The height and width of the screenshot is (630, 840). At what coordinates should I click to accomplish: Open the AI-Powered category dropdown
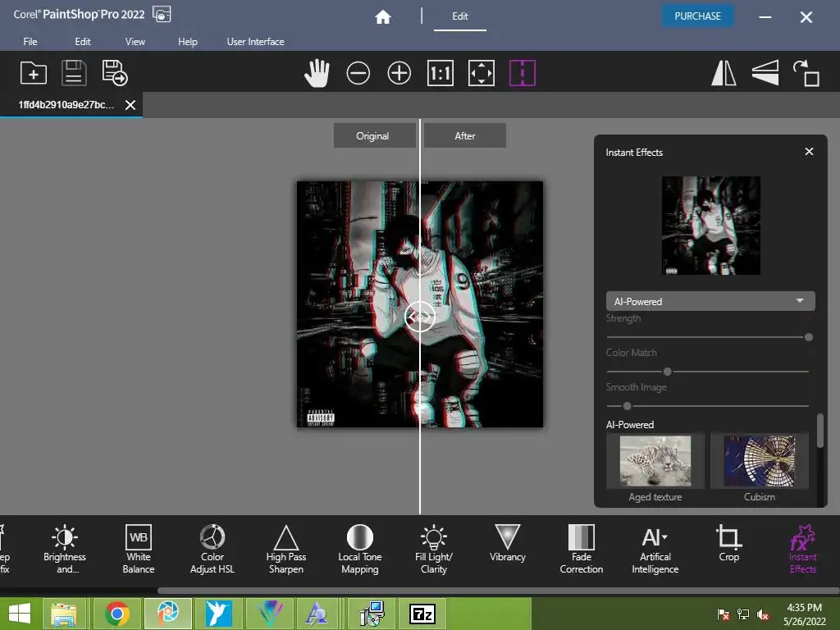pyautogui.click(x=710, y=301)
